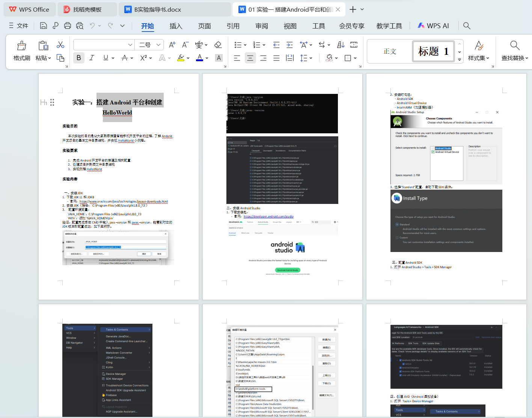Click the Print icon in quick toolbar
Screen dimensions: 532x418
68,26
